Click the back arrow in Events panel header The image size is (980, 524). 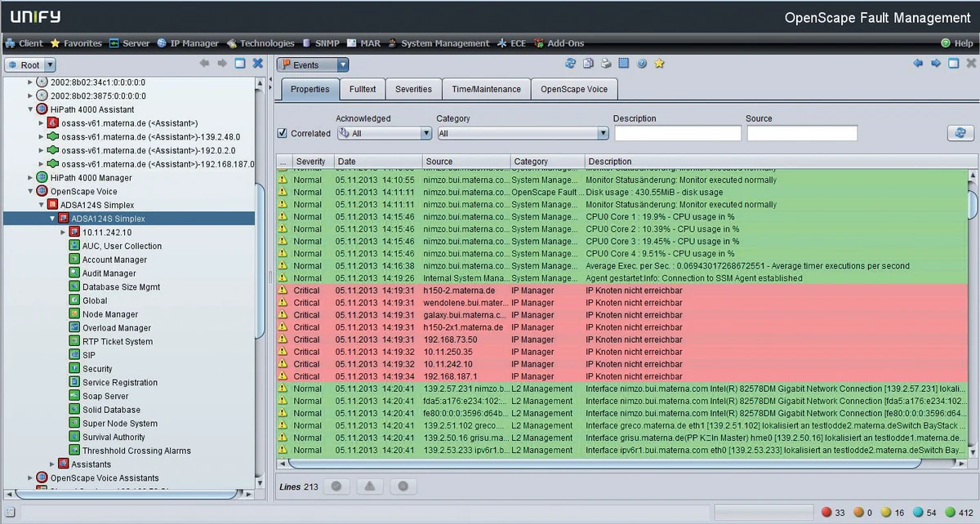918,64
